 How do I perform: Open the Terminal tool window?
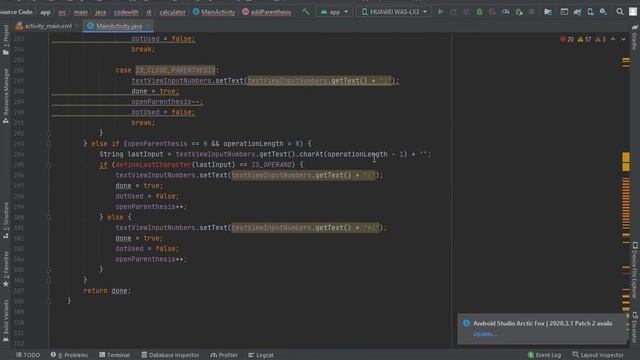click(114, 355)
